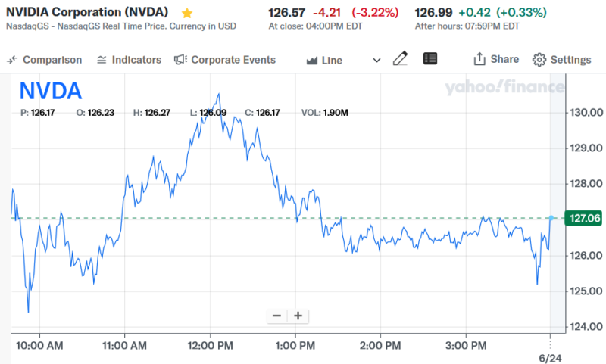Toggle the gold star watchlist icon
The width and height of the screenshot is (606, 364).
pos(187,13)
